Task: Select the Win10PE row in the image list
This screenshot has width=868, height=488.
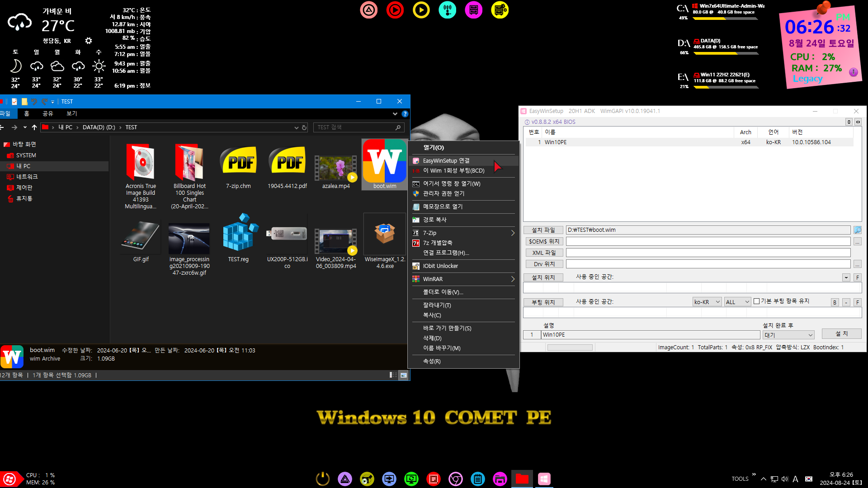Action: pos(689,142)
